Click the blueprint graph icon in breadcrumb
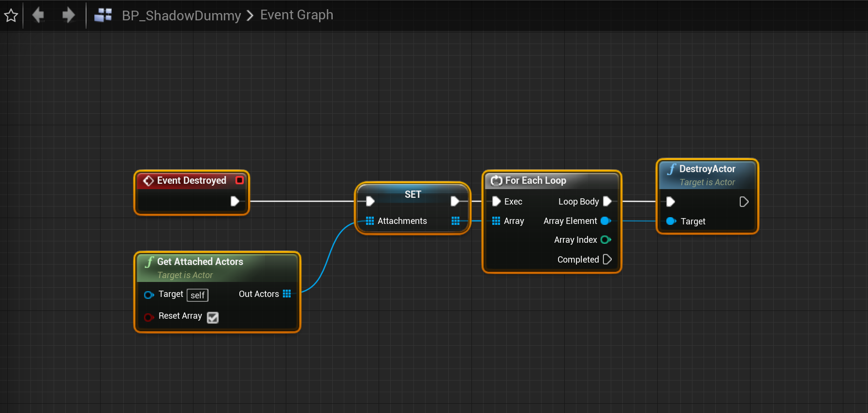Viewport: 868px width, 413px height. (x=103, y=15)
